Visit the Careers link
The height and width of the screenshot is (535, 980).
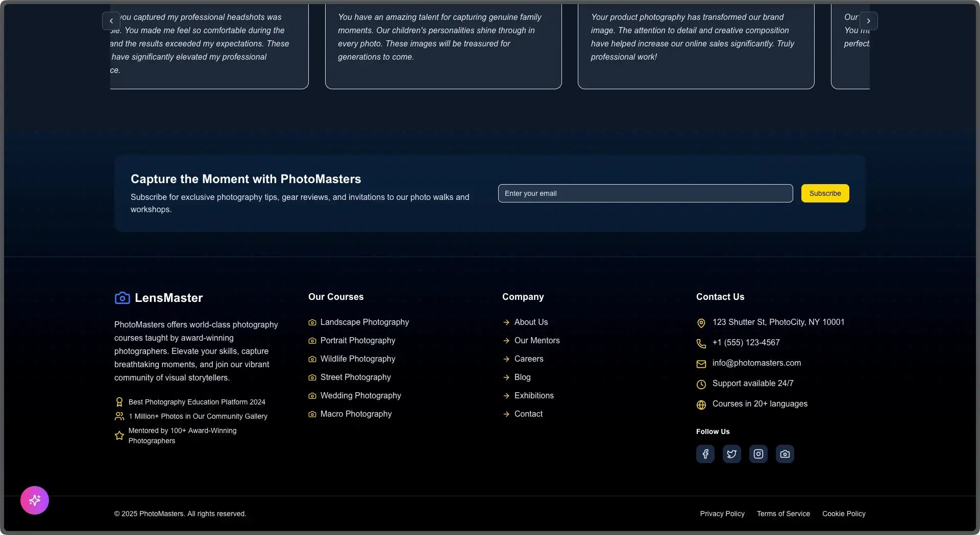coord(529,359)
